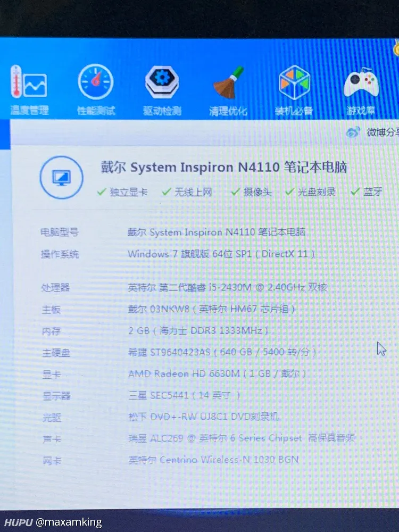This screenshot has width=399, height=532.
Task: Open 驱动检测 driver detection gear icon
Action: (x=162, y=82)
